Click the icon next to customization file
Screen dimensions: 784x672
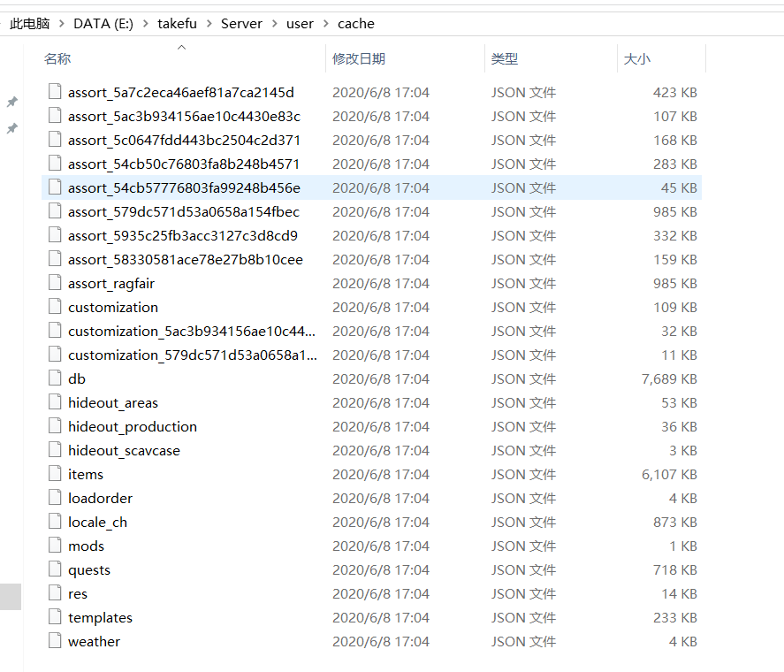[x=55, y=307]
